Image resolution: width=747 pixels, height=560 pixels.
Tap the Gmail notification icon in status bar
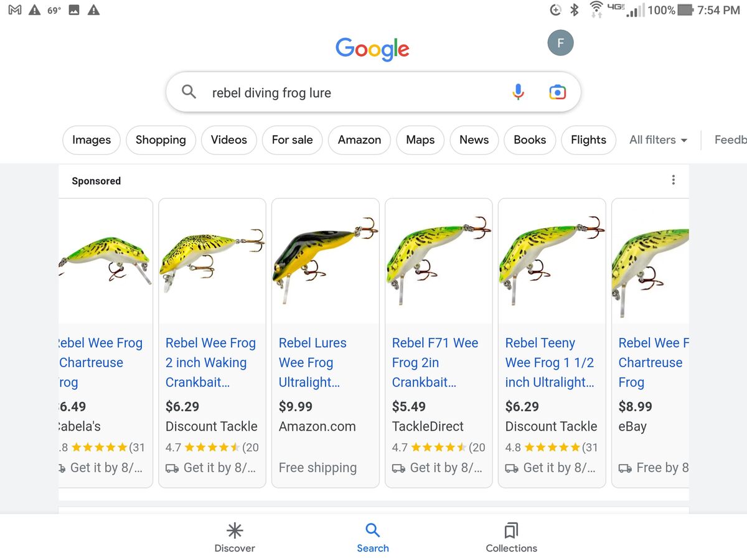[15, 10]
